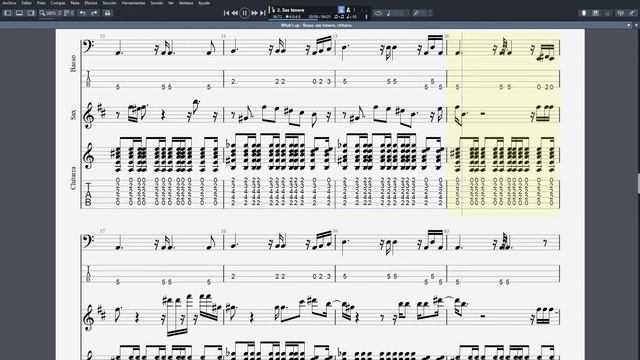Click the Sax track label
Viewport: 640px width, 360px height.
[73, 115]
